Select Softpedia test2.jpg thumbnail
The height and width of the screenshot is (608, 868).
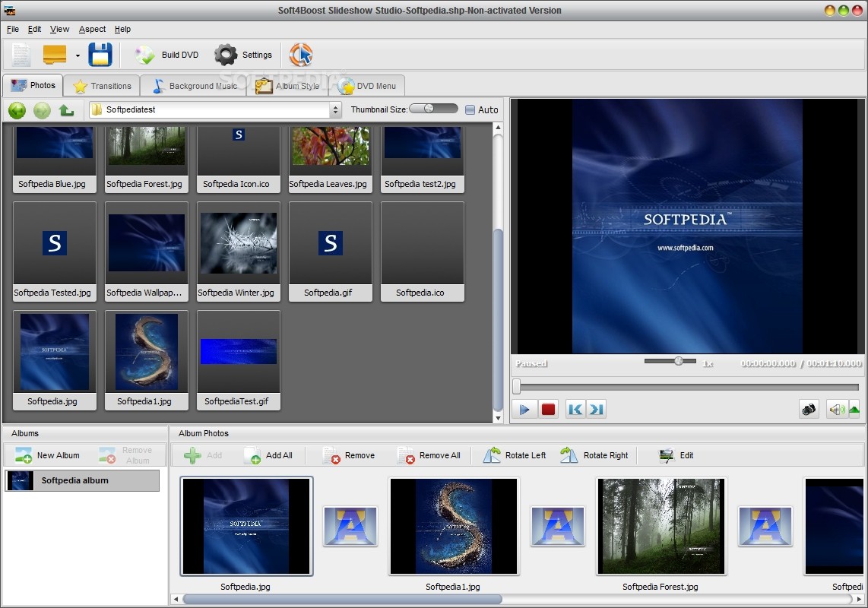click(422, 160)
